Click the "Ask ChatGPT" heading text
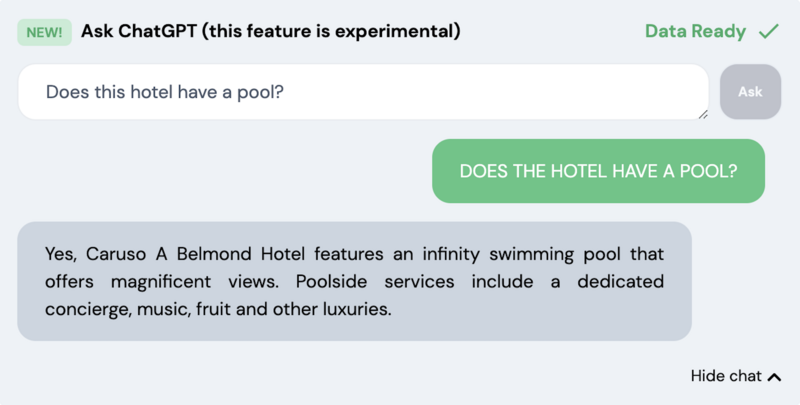This screenshot has height=405, width=800. (139, 31)
